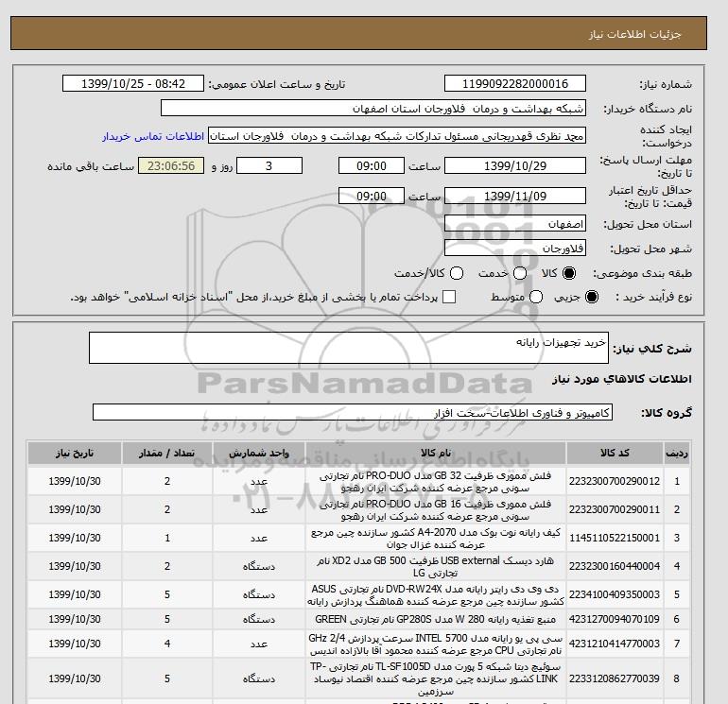This screenshot has width=728, height=704.
Task: Click the response deadline date 1399/10/29
Action: click(515, 165)
